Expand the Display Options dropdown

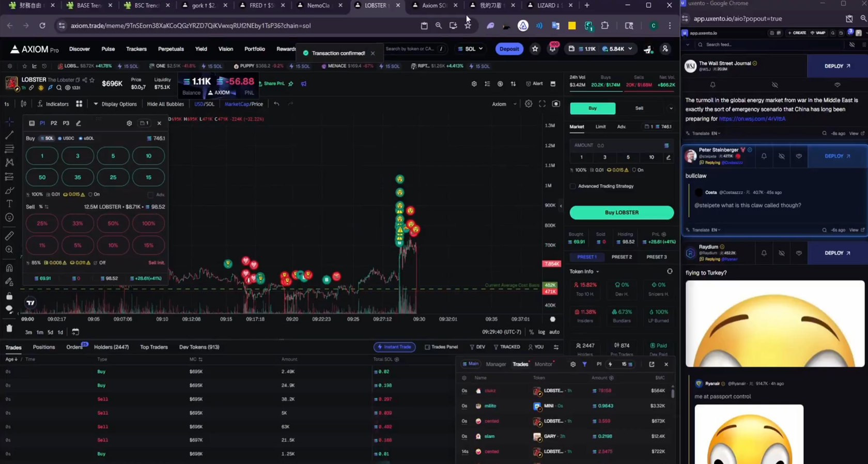[x=115, y=104]
